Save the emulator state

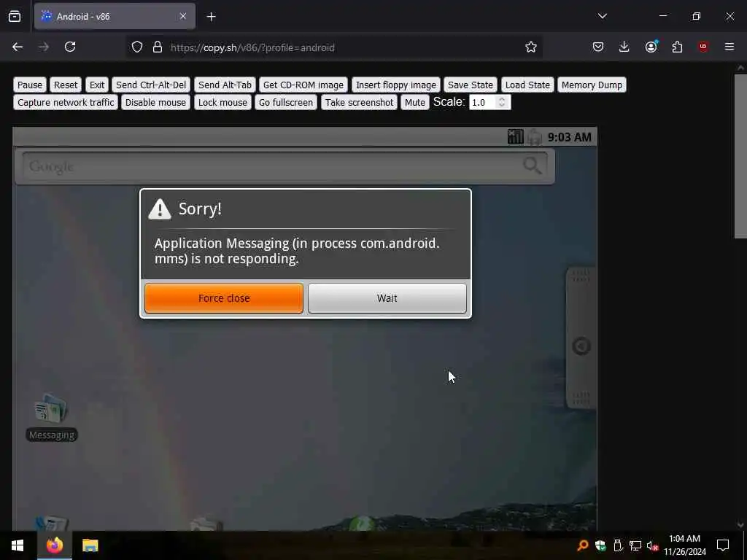click(x=471, y=85)
